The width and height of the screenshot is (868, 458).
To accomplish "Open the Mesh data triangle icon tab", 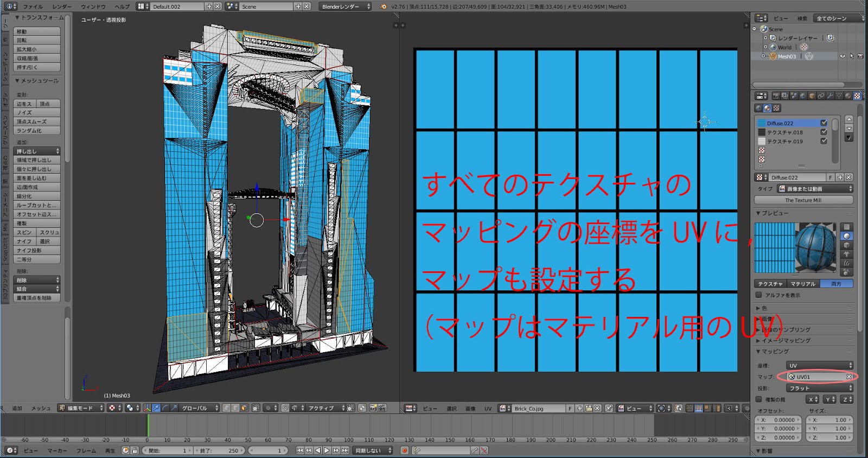I will (839, 96).
